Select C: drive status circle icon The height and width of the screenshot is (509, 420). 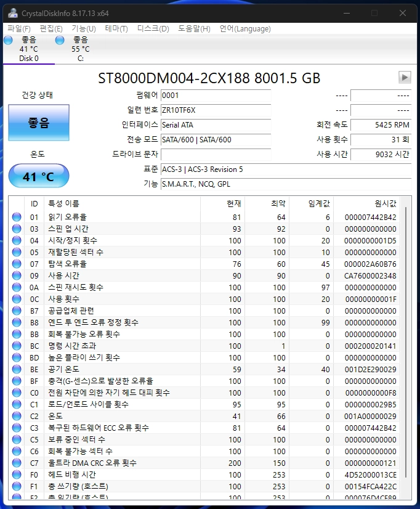point(60,40)
